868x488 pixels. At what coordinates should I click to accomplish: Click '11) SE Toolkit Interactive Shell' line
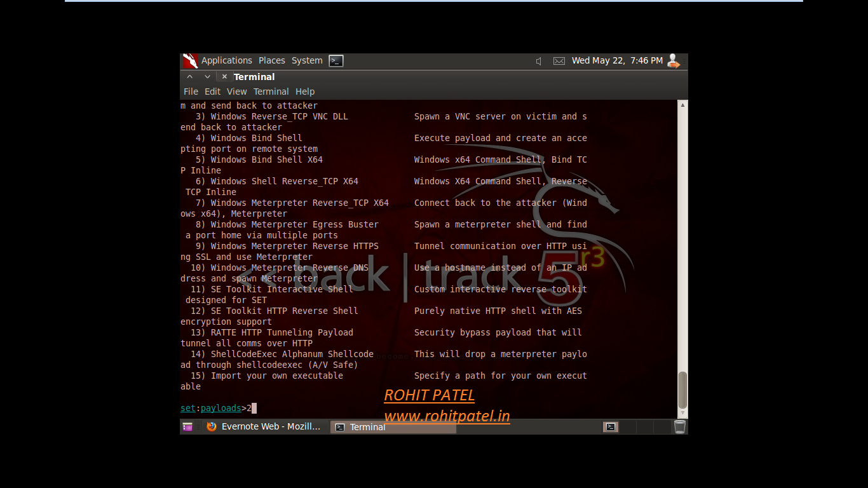click(x=272, y=289)
